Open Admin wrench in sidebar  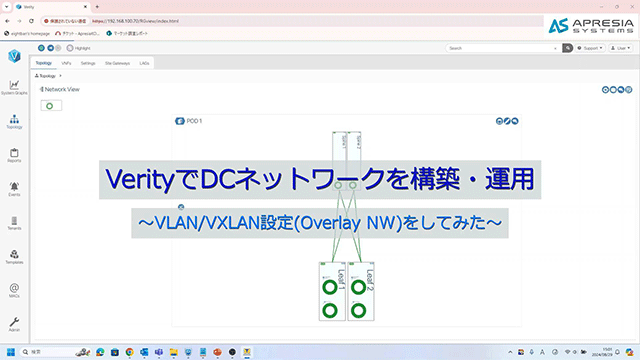point(14,324)
